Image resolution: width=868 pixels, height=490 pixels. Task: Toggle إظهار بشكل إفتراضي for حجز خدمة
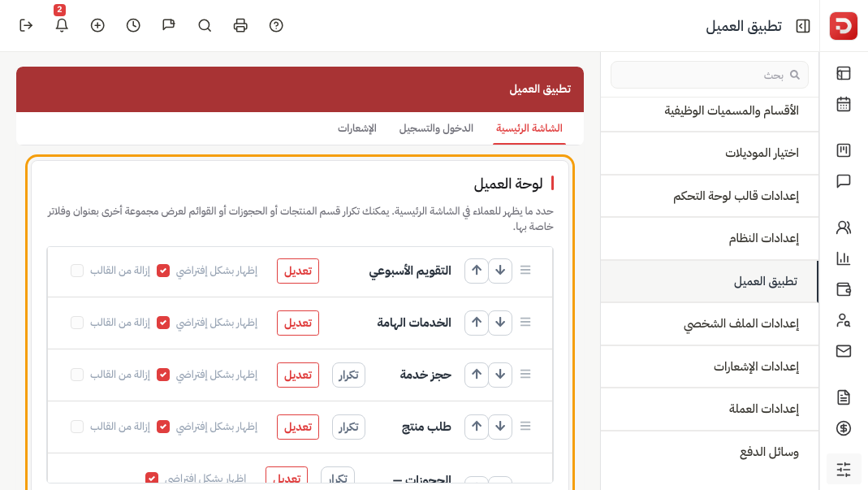(162, 375)
